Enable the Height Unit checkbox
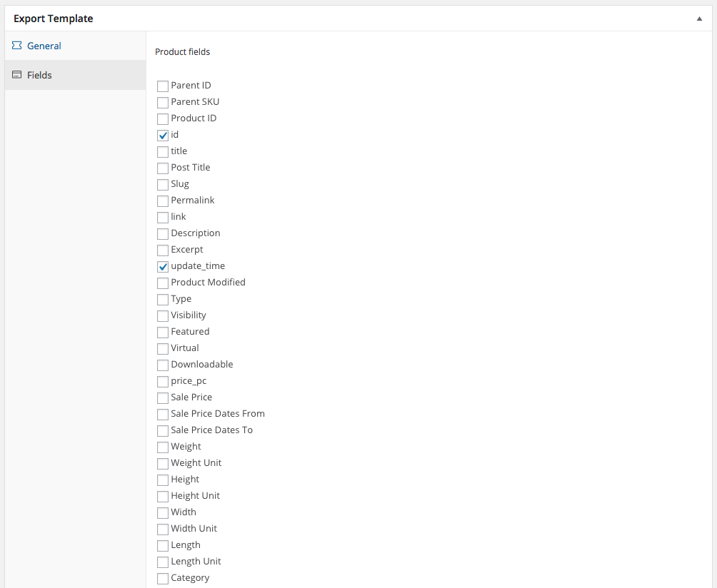Image resolution: width=717 pixels, height=588 pixels. click(163, 497)
